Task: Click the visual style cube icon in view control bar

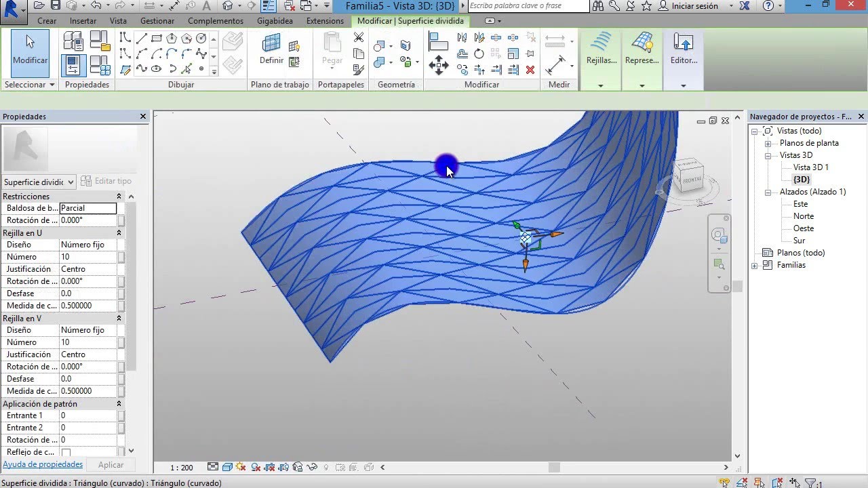Action: pyautogui.click(x=228, y=467)
